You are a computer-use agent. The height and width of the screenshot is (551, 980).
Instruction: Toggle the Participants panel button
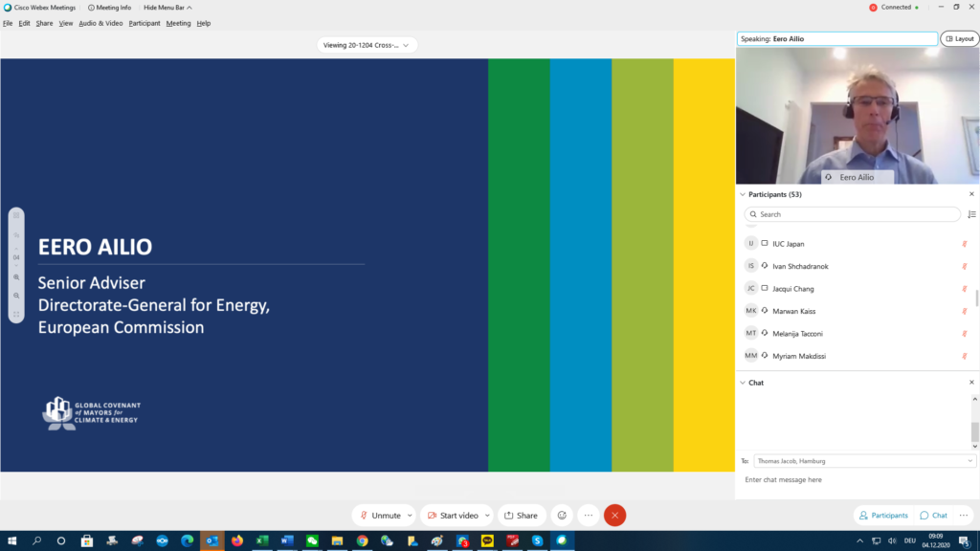tap(883, 516)
